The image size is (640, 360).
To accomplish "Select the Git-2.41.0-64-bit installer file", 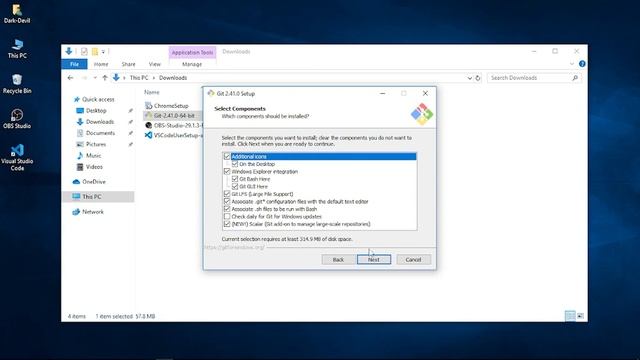I will [173, 116].
